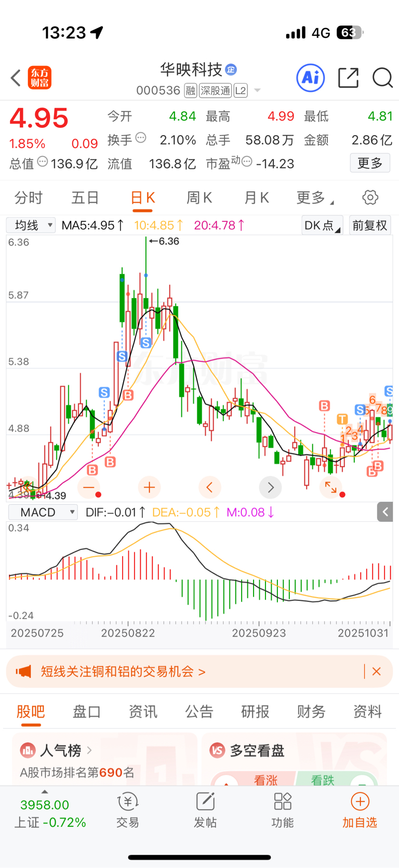This screenshot has height=868, width=399.
Task: Tap the 更多 quote details button
Action: pos(370,163)
